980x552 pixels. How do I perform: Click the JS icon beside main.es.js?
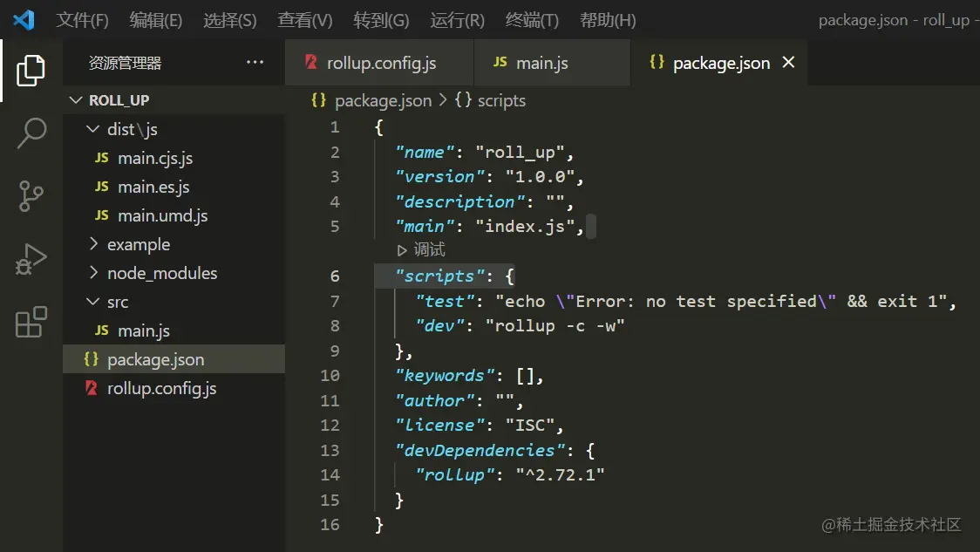(102, 187)
